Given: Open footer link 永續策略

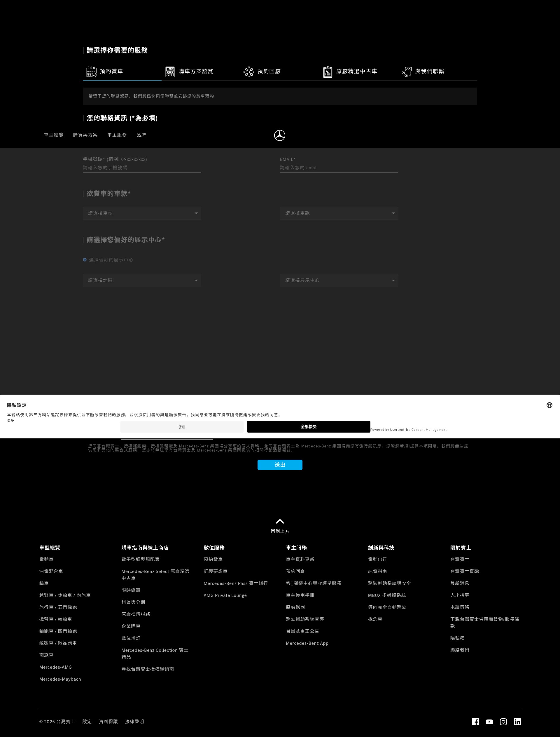Looking at the screenshot, I should (460, 607).
